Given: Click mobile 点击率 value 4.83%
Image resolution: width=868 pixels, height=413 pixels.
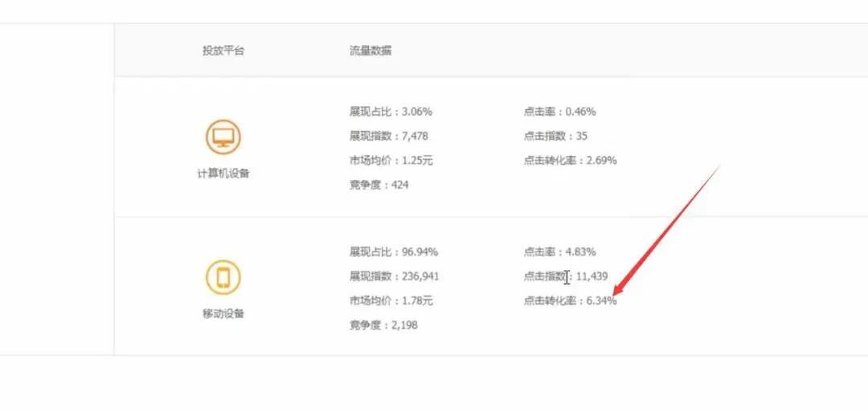Looking at the screenshot, I should click(580, 251).
